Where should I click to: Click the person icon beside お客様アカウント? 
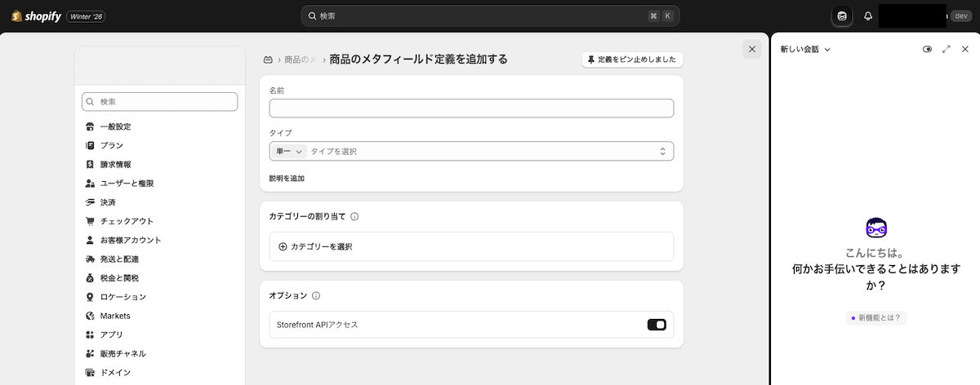[x=90, y=240]
